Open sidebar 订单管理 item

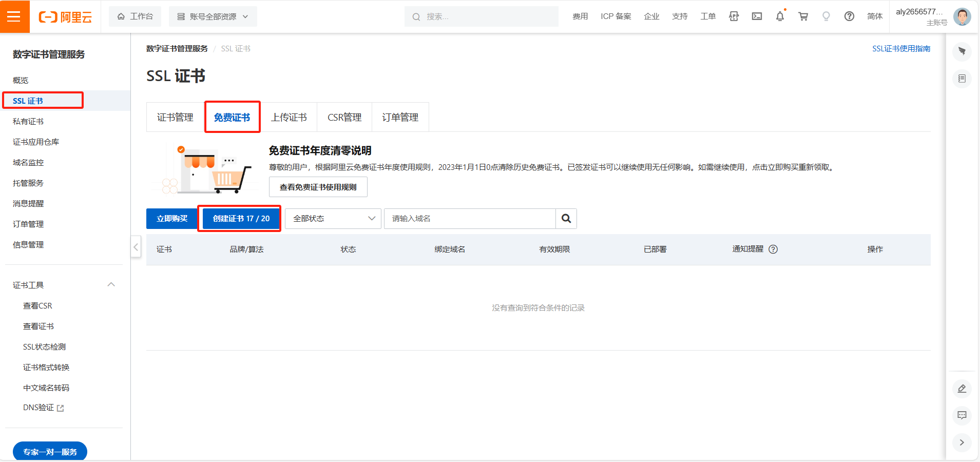pyautogui.click(x=28, y=224)
